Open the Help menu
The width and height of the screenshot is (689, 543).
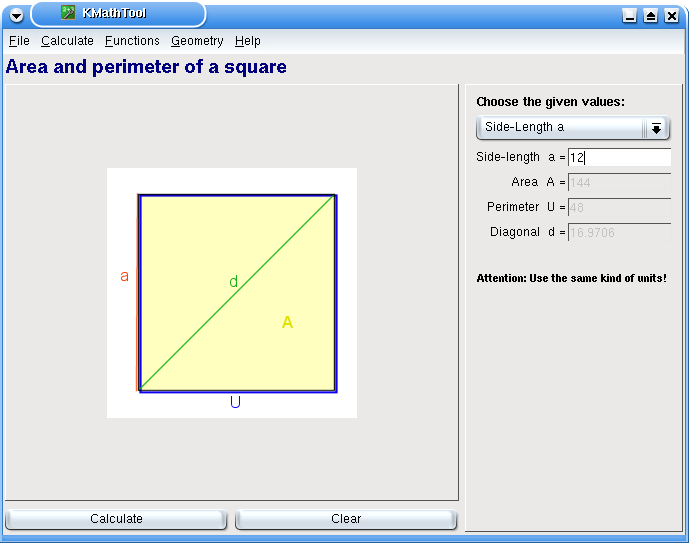248,41
